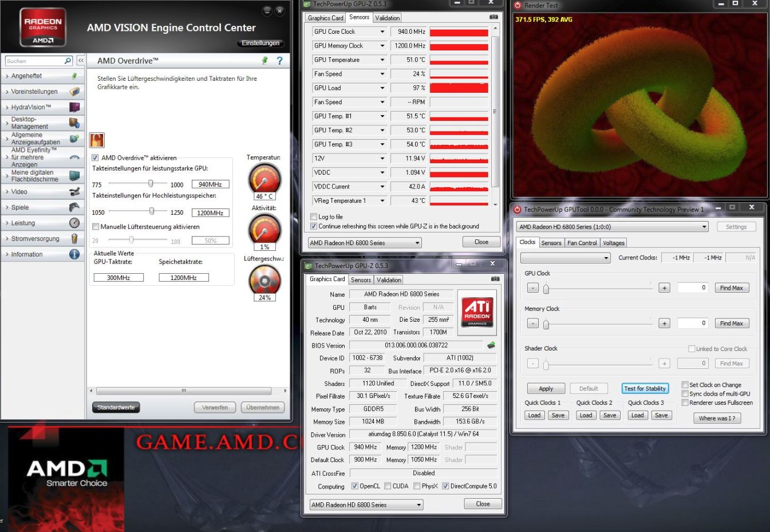Screen dimensions: 770x532
Task: Click the Desktop-Management sidebar icon
Action: point(74,123)
